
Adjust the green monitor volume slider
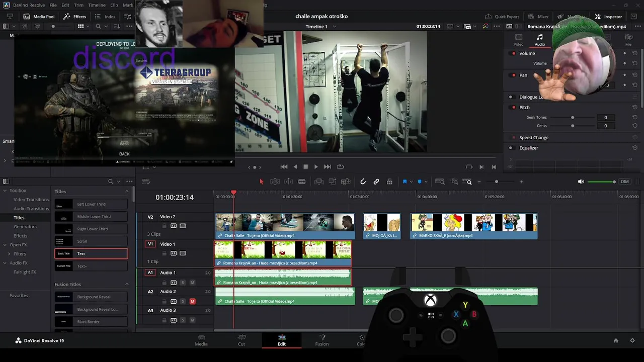(x=601, y=182)
